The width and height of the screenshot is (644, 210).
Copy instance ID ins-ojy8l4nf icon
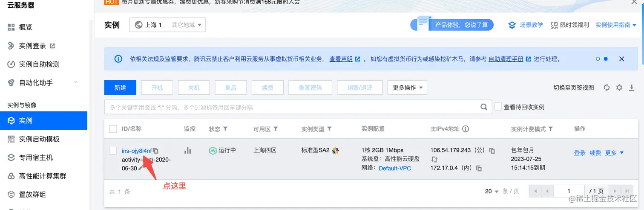coord(155,151)
